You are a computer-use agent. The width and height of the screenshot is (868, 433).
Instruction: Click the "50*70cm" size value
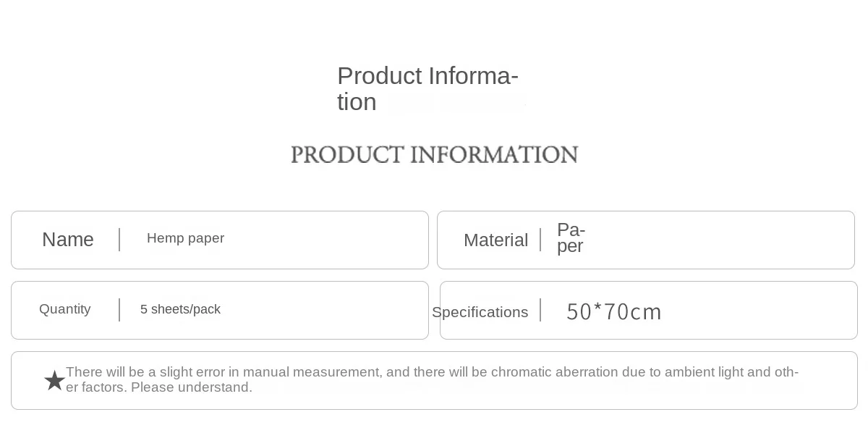[614, 312]
